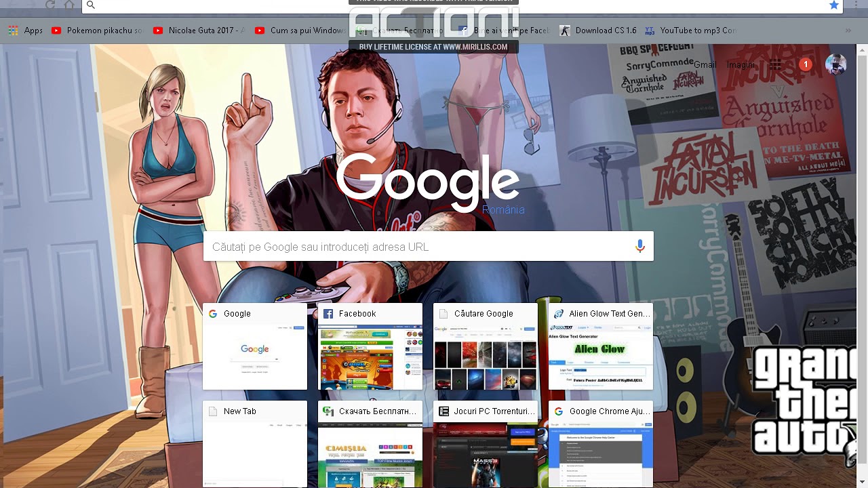Open the Google apps grid icon
The height and width of the screenshot is (488, 868).
tap(775, 65)
